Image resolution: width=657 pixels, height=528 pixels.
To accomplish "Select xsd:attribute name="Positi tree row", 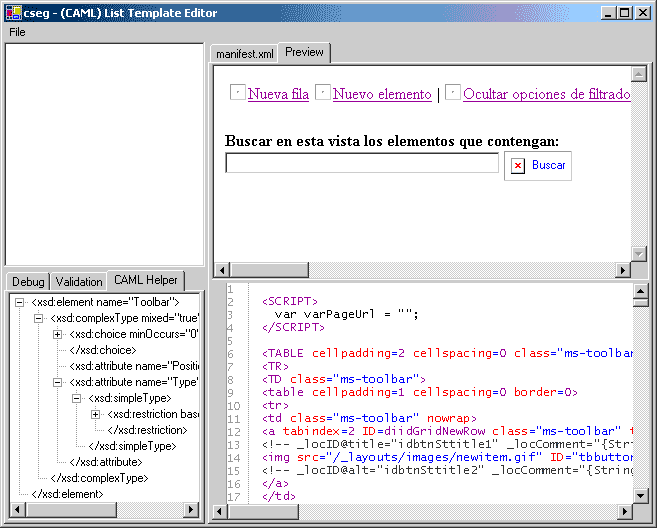I will point(134,366).
